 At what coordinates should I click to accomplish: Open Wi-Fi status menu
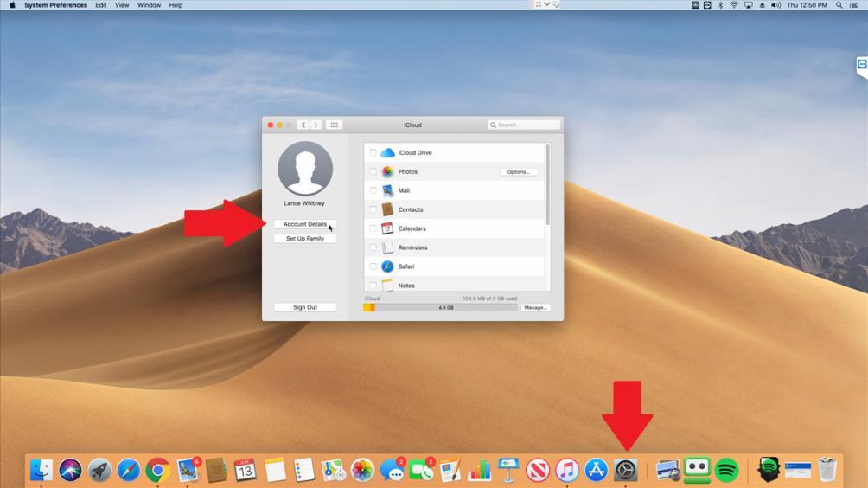[734, 5]
